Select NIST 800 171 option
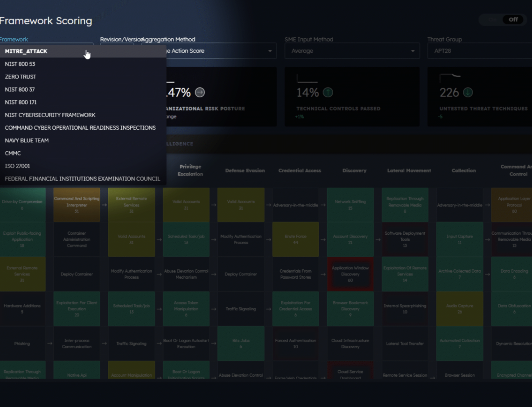Screen dimensions: 532x407 (x=83, y=102)
